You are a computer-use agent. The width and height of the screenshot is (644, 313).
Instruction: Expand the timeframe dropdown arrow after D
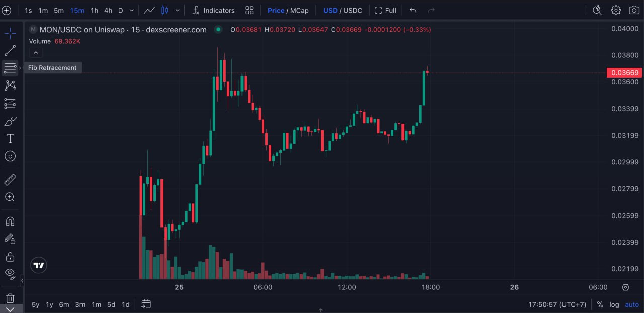(x=132, y=10)
